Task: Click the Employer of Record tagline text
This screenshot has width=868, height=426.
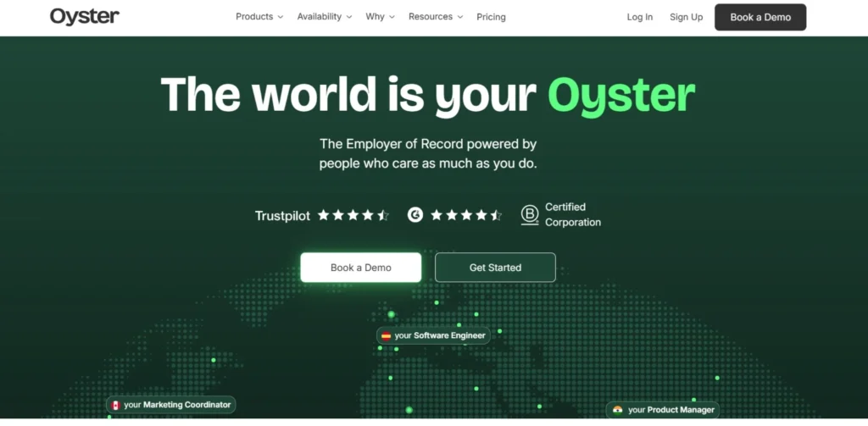Action: (428, 154)
